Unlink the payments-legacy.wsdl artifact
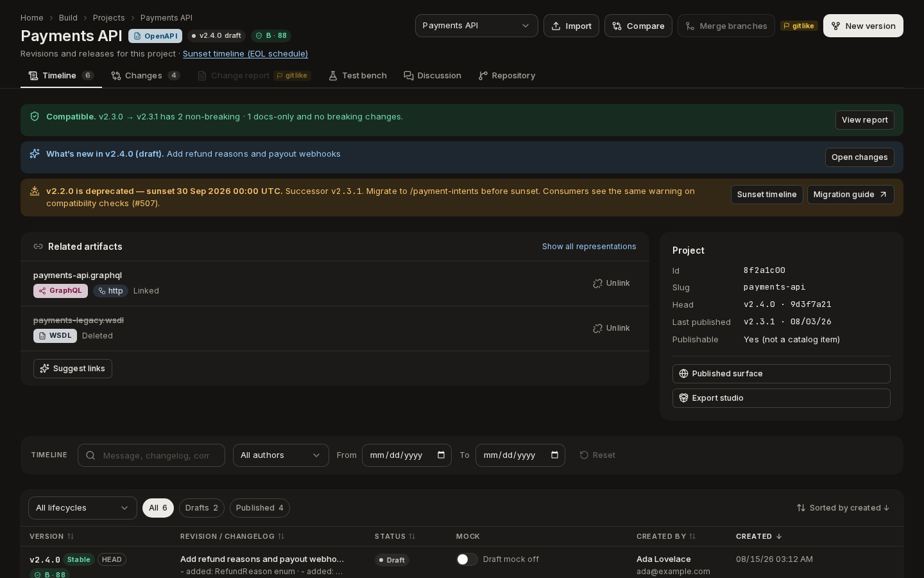Image resolution: width=924 pixels, height=578 pixels. (612, 328)
